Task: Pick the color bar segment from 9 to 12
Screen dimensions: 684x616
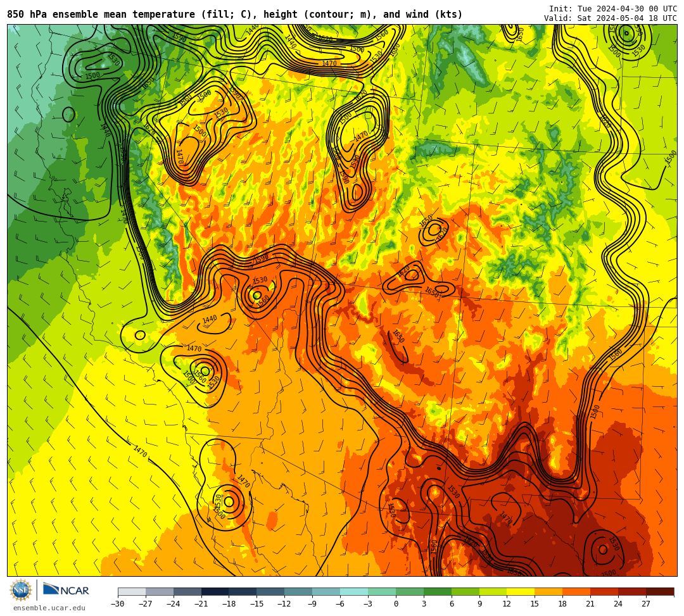Action: click(x=493, y=591)
